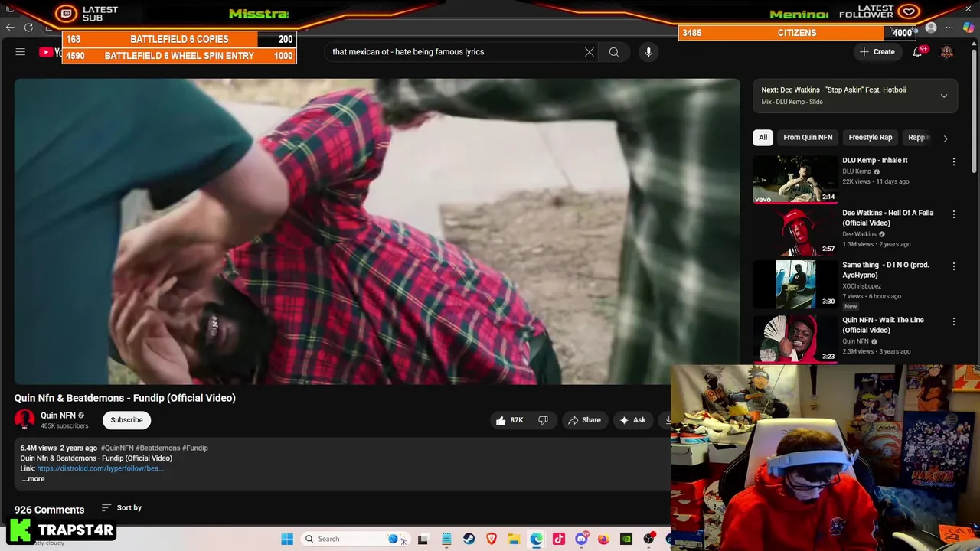Open the Quin NFN channel name link
This screenshot has height=551, width=980.
(x=58, y=416)
